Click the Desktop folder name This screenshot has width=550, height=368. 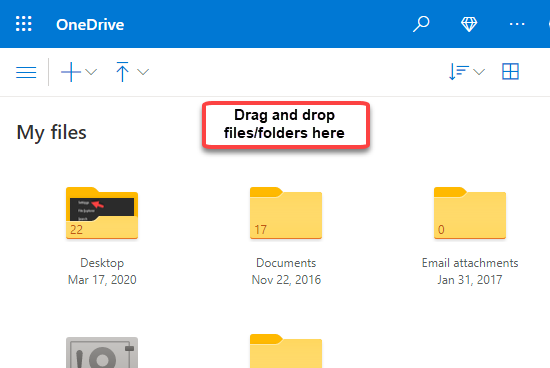coord(102,263)
